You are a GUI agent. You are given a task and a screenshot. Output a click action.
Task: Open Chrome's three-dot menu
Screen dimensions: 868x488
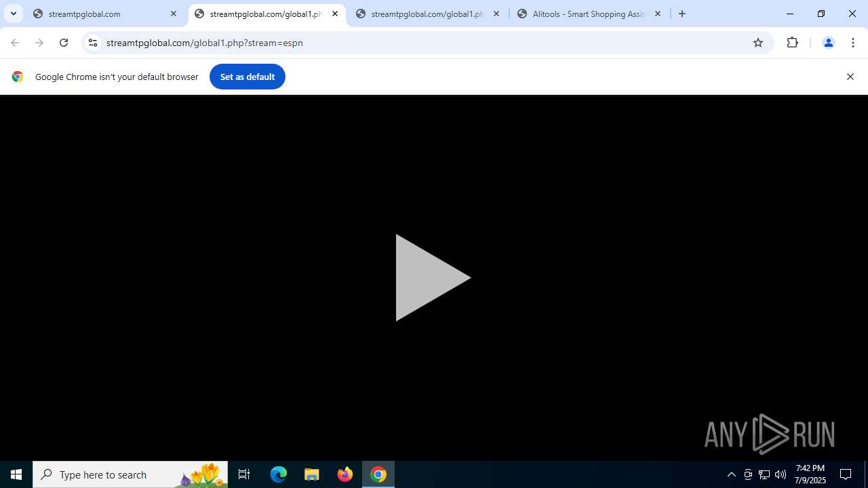pyautogui.click(x=853, y=43)
